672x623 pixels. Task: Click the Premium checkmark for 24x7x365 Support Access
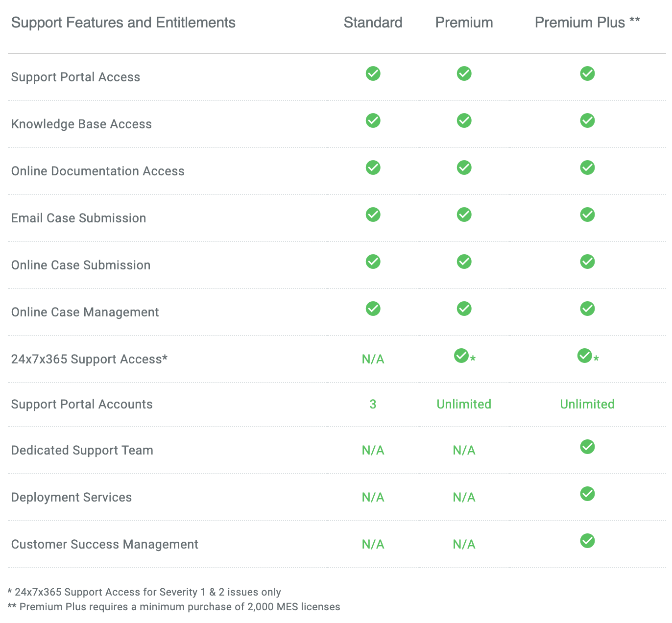pyautogui.click(x=461, y=356)
